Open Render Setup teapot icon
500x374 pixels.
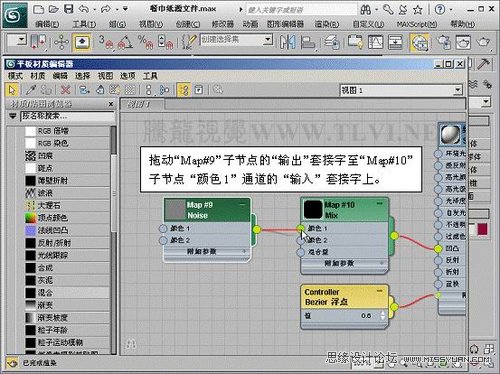(444, 42)
